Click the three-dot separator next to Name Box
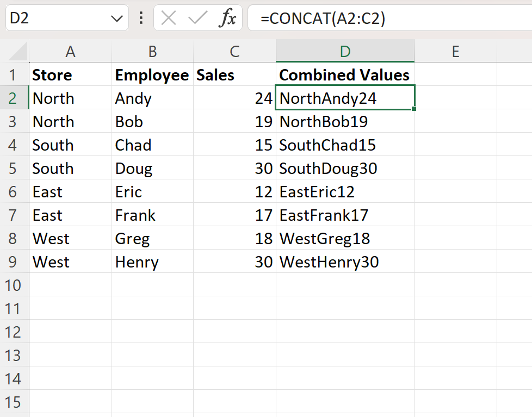This screenshot has height=417, width=532. (x=140, y=17)
